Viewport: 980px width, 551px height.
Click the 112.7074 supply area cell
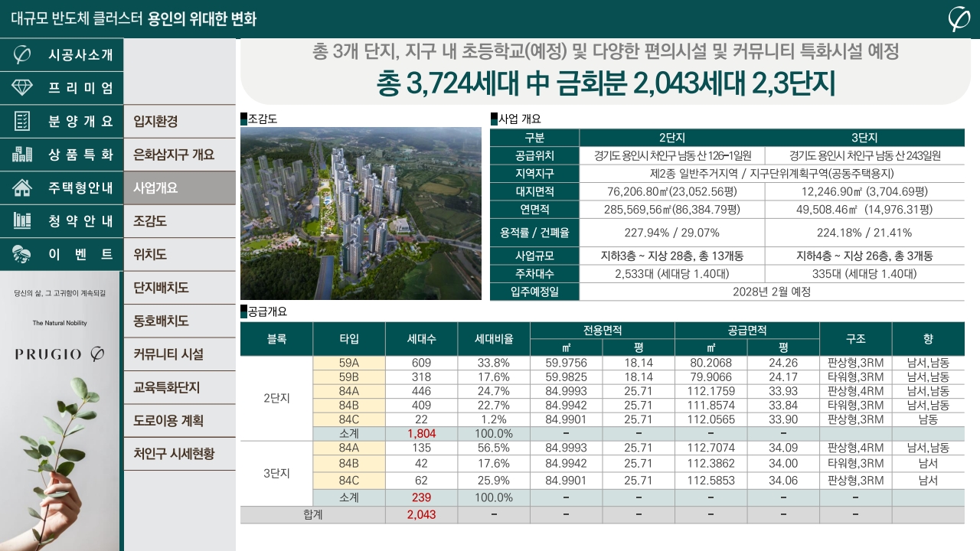[x=711, y=448]
